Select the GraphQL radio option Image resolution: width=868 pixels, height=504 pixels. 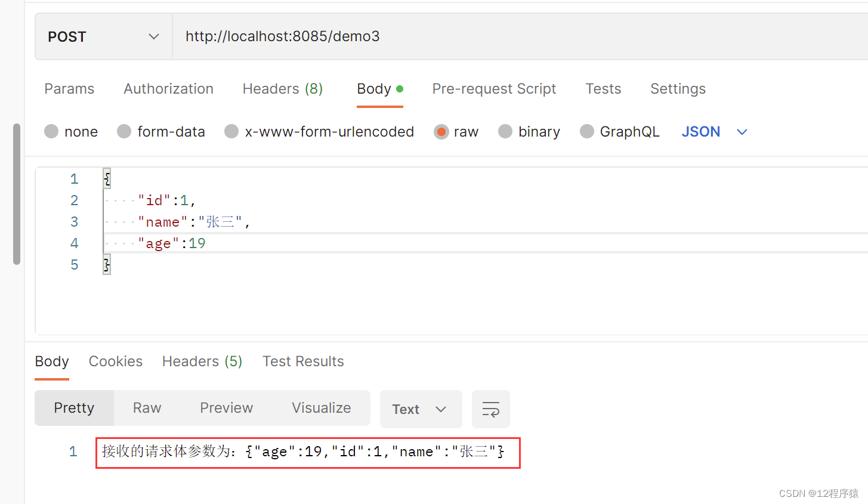(587, 131)
